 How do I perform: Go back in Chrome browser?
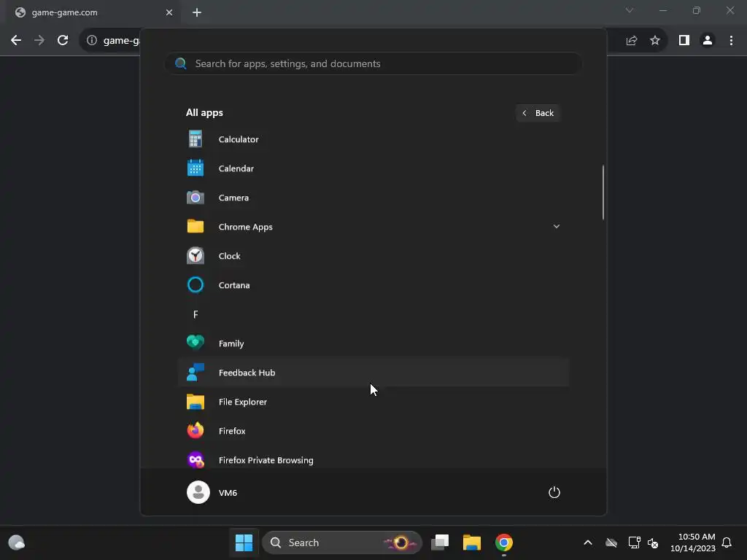[x=16, y=40]
